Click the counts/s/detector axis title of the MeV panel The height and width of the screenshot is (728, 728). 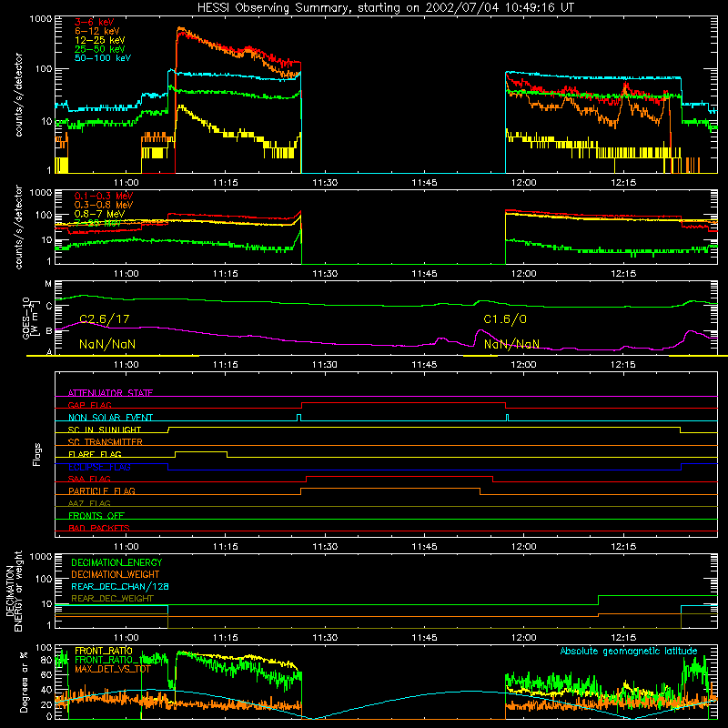[18, 227]
